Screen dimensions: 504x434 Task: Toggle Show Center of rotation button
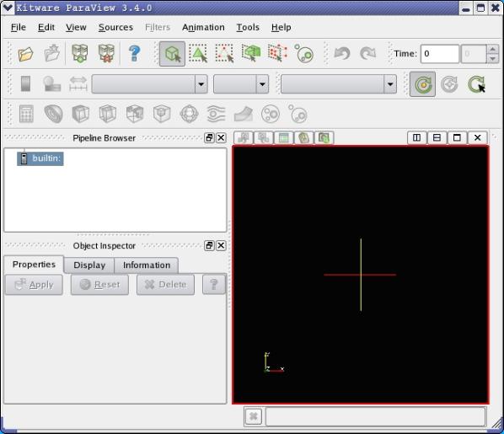422,84
